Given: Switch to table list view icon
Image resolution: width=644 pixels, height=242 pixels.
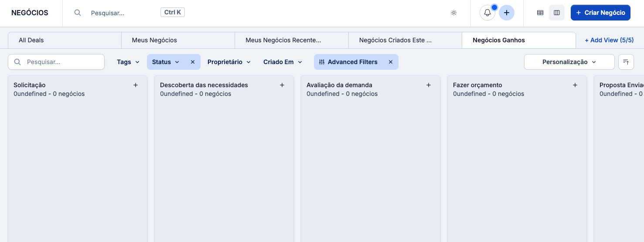Looking at the screenshot, I should [540, 13].
